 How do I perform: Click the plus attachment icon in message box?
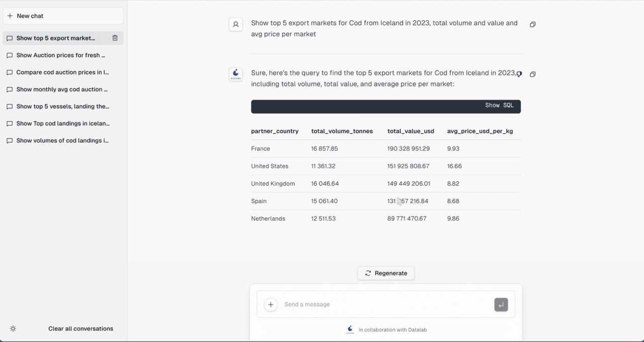[x=271, y=304]
